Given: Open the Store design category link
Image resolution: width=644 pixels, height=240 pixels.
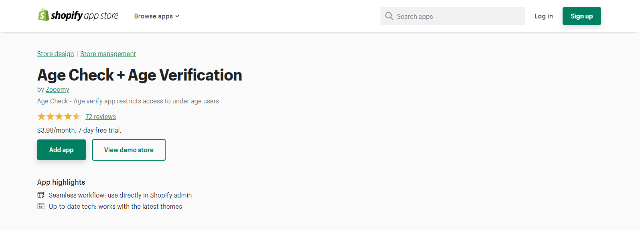Looking at the screenshot, I should (x=55, y=54).
